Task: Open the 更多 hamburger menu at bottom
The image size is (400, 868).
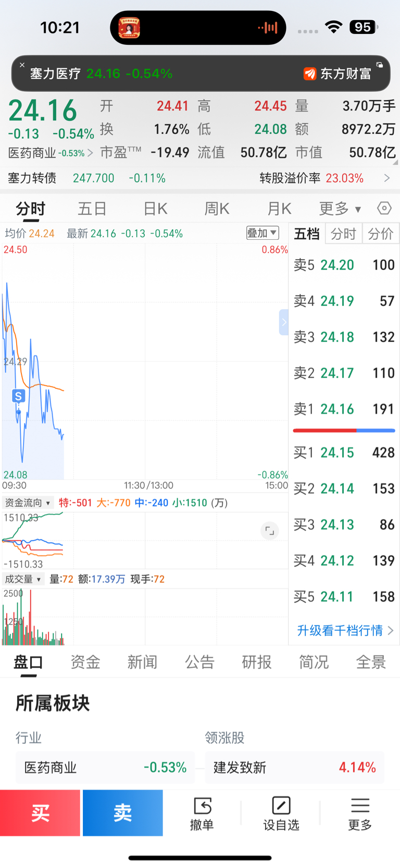Action: [x=360, y=813]
